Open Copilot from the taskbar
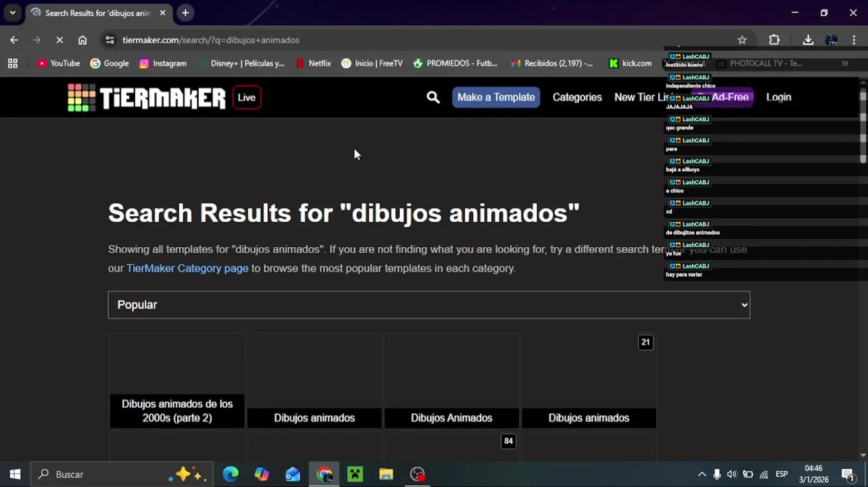 (262, 474)
